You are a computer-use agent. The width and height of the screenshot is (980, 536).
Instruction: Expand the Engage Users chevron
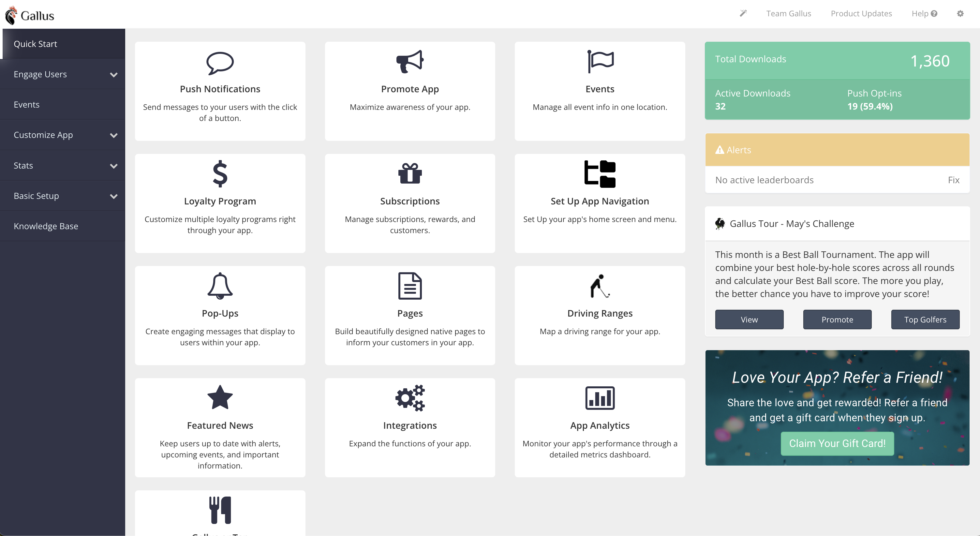[x=113, y=75]
